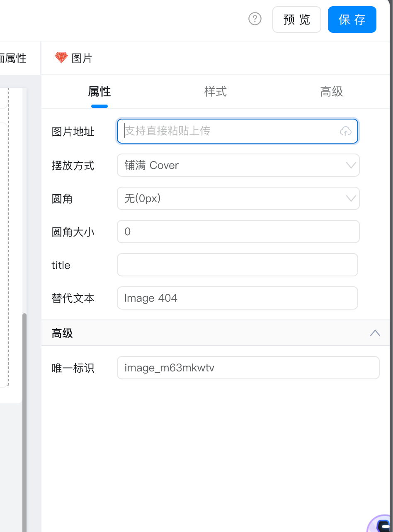
Task: Switch to the 属性 tab
Action: tap(99, 92)
